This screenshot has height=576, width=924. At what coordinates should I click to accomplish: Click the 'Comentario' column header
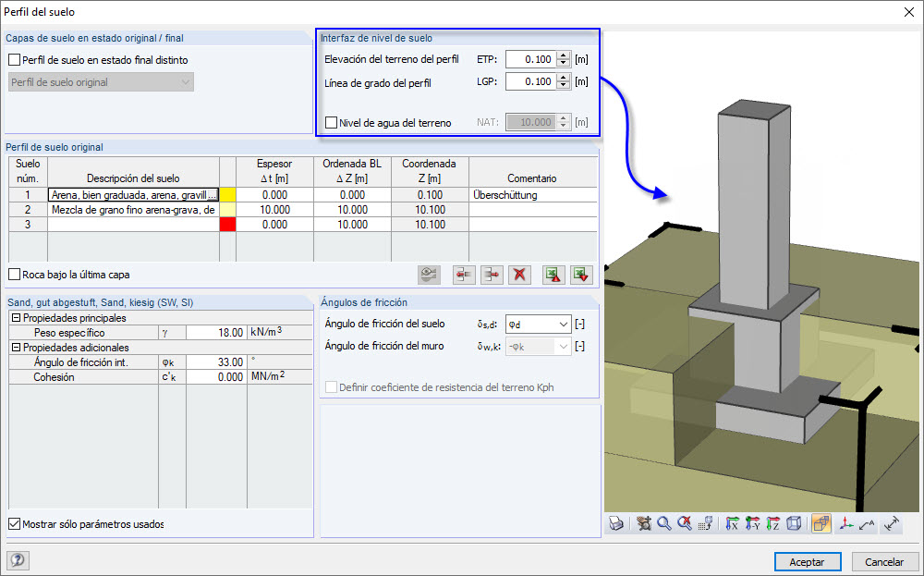[x=533, y=172]
